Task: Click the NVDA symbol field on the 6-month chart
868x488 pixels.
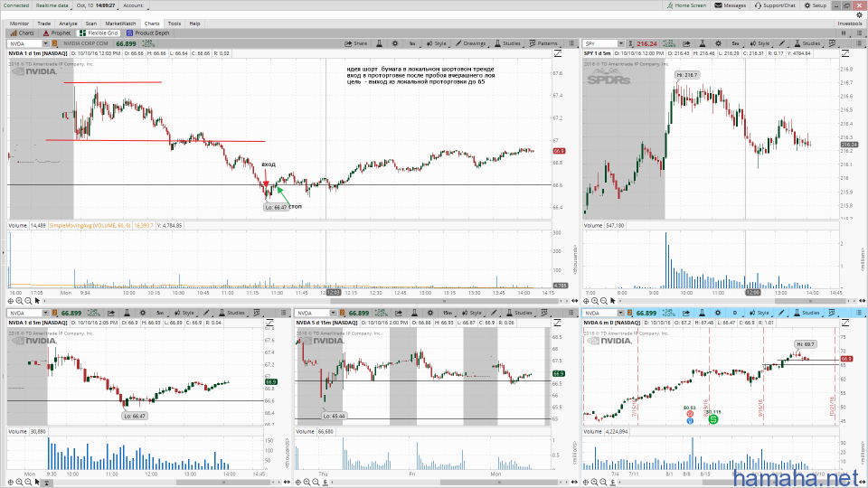Action: tap(600, 314)
